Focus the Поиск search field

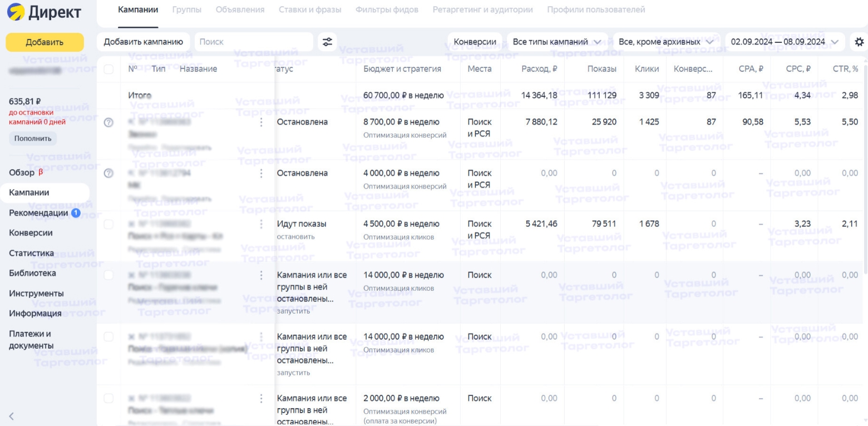pos(254,42)
